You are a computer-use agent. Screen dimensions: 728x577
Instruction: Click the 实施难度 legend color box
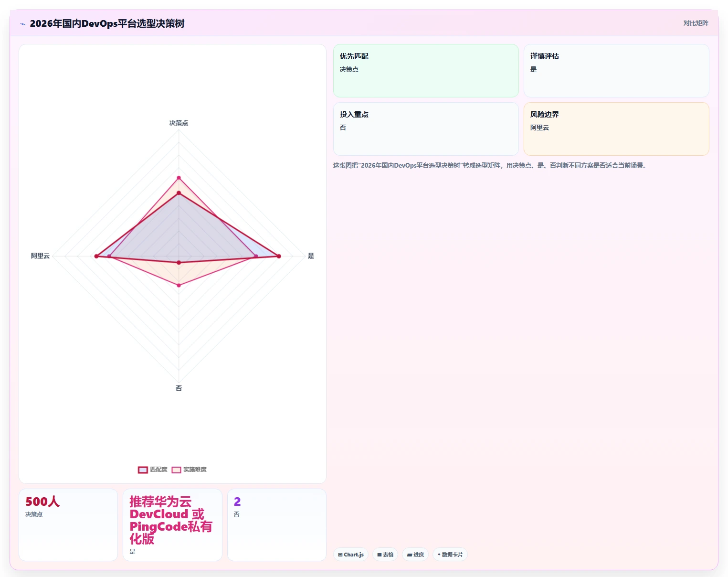(x=176, y=470)
